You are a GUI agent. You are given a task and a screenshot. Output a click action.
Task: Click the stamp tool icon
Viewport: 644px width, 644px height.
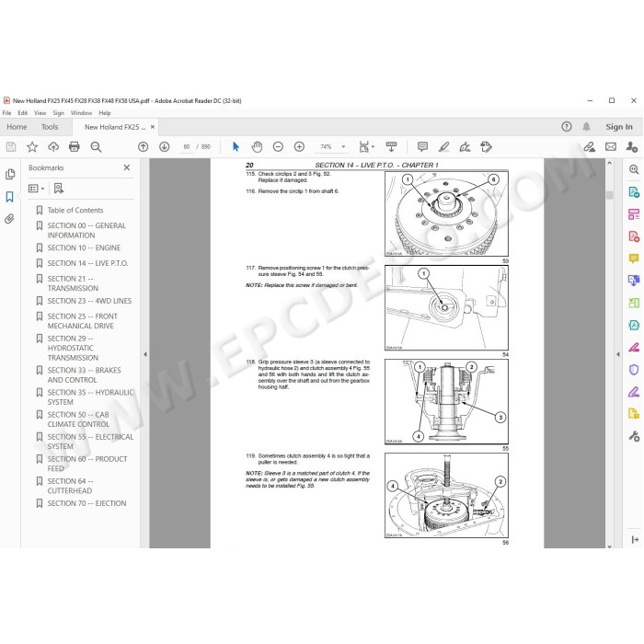pos(487,146)
